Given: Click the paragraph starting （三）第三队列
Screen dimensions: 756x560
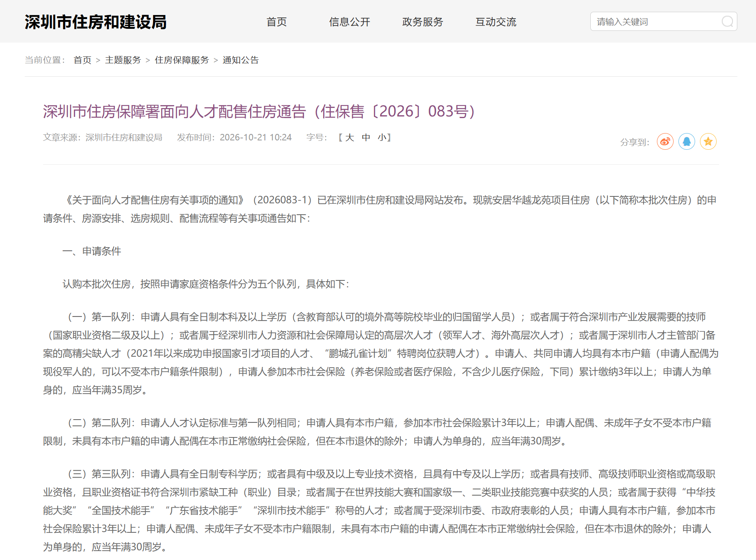Looking at the screenshot, I should [x=379, y=510].
